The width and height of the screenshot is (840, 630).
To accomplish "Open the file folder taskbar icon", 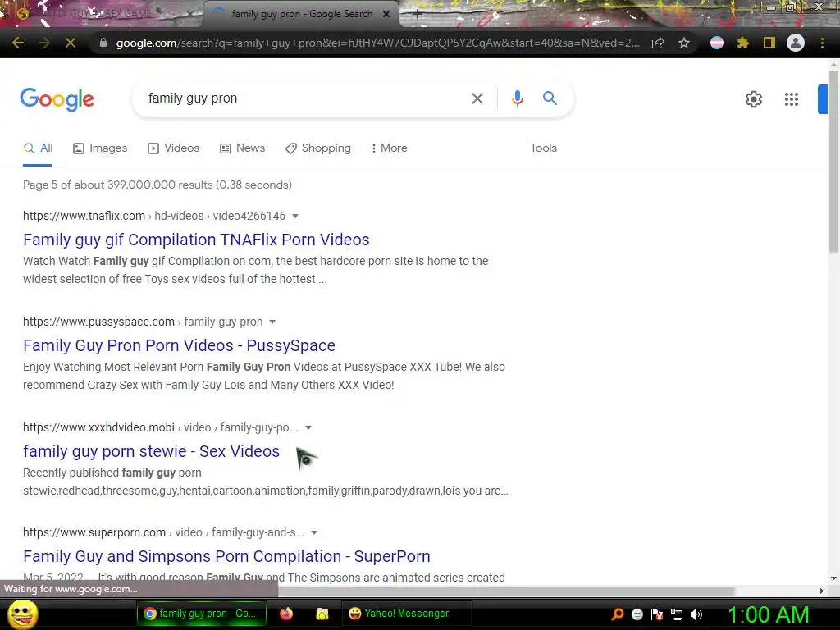I will (x=322, y=614).
